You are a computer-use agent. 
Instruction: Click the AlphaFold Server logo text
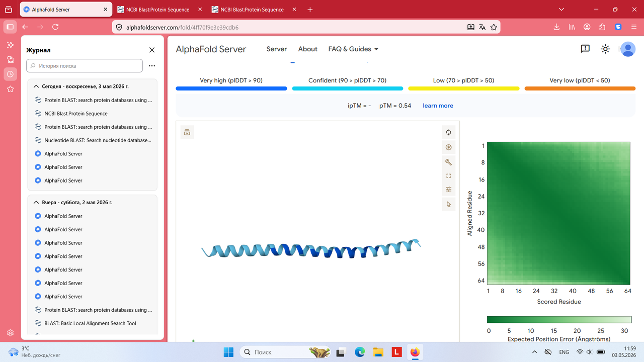point(211,49)
